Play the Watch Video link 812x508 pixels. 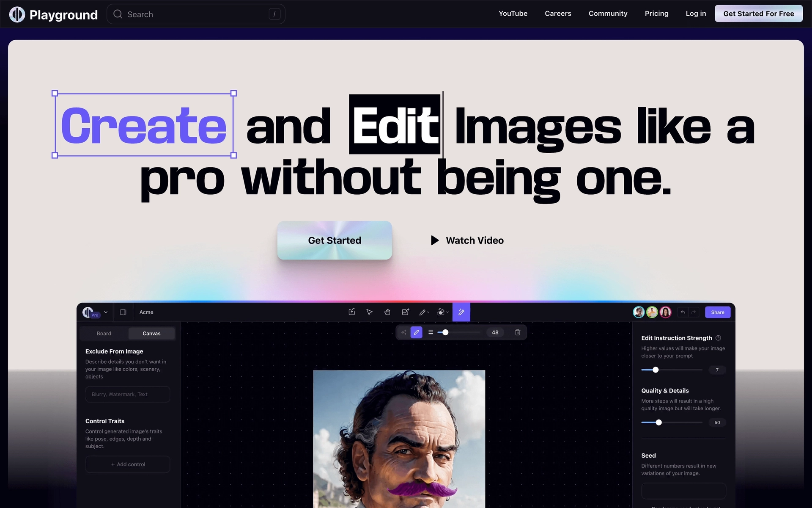pos(467,240)
